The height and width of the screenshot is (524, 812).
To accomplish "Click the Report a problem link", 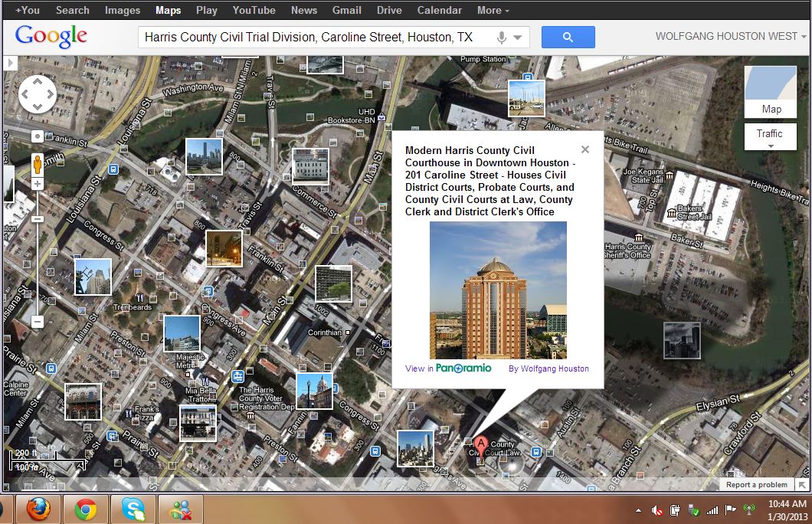I will (x=756, y=484).
